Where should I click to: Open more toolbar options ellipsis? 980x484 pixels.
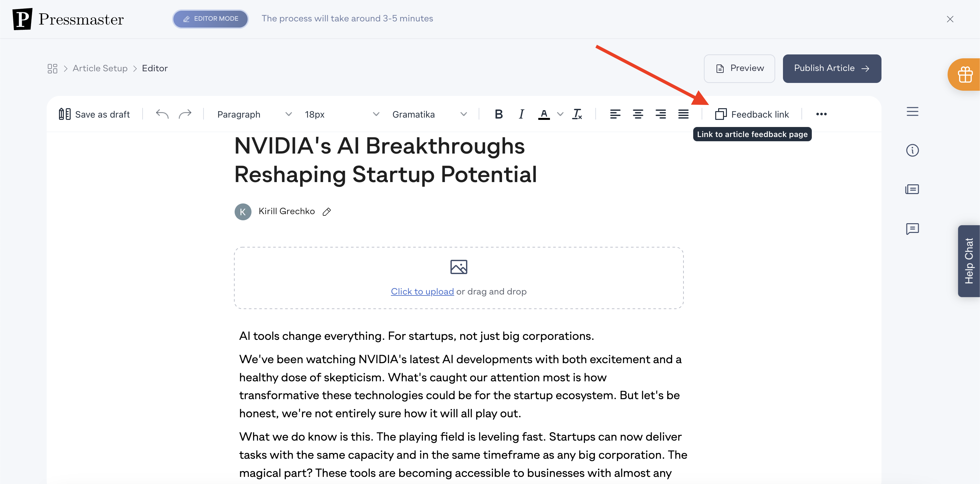coord(821,114)
